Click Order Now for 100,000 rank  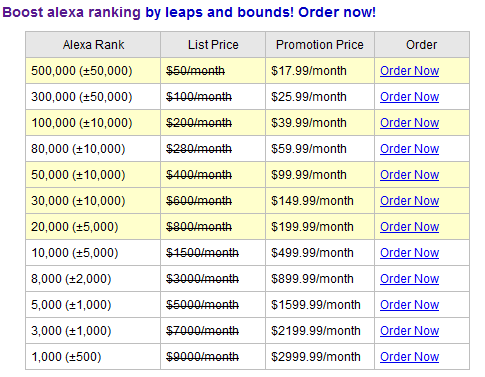click(x=409, y=123)
